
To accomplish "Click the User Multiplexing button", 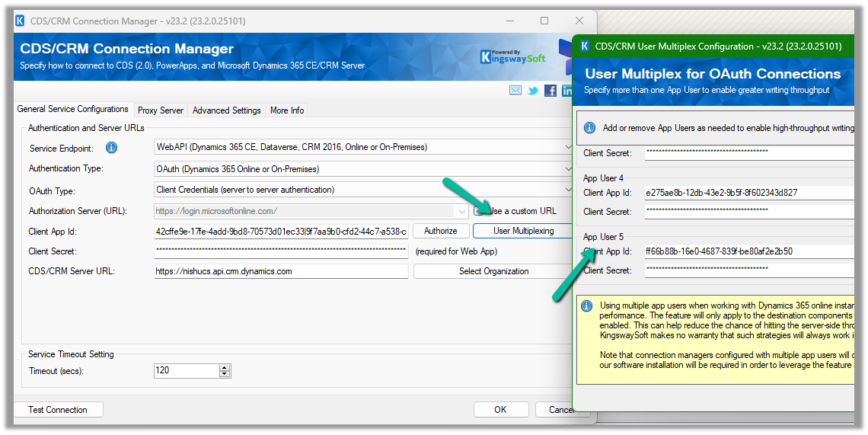I will 523,231.
